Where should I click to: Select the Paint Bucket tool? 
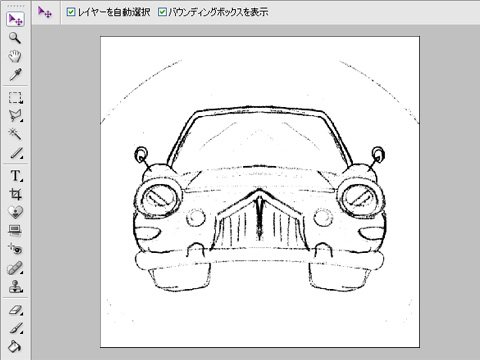coord(15,347)
